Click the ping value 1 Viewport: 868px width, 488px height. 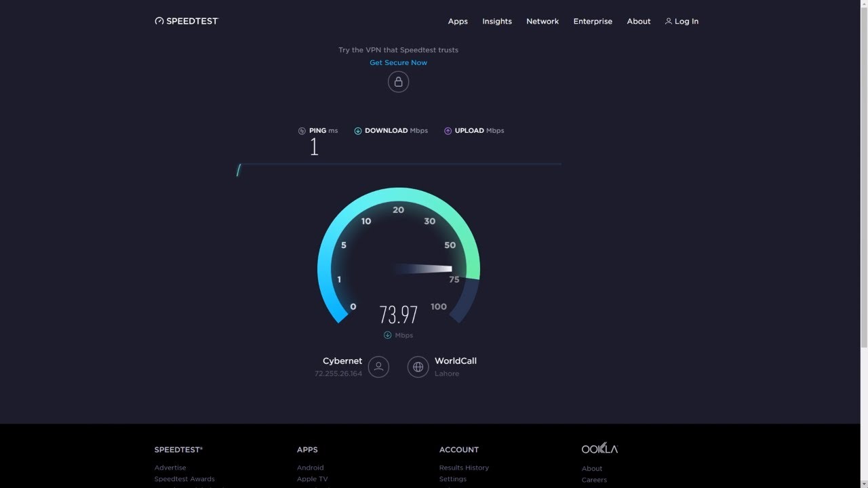tap(314, 146)
